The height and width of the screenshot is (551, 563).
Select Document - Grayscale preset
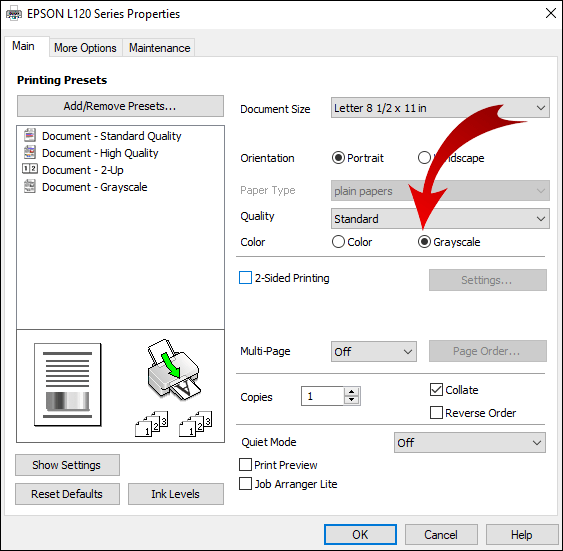click(94, 187)
